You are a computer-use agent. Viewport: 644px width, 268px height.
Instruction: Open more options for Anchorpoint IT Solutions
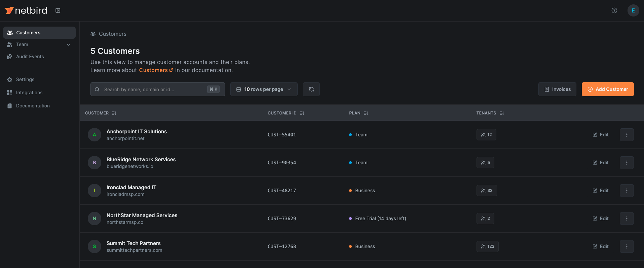tap(627, 135)
